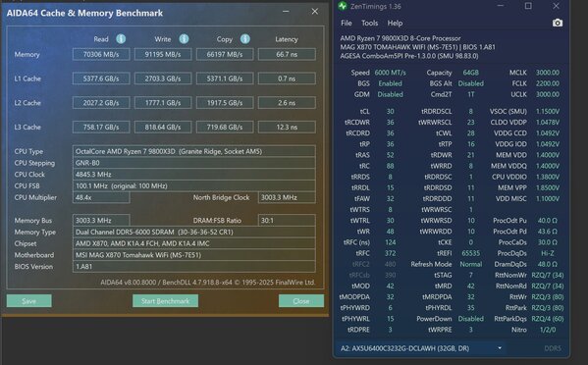Click the ZenTimings camera screenshot icon
The image size is (588, 365).
point(558,23)
